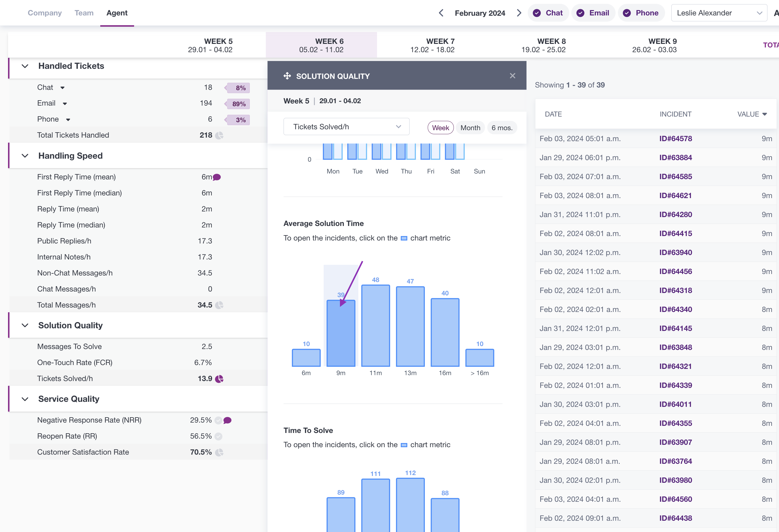779x532 pixels.
Task: Click the move icon beside Solution Quality title
Action: click(287, 76)
